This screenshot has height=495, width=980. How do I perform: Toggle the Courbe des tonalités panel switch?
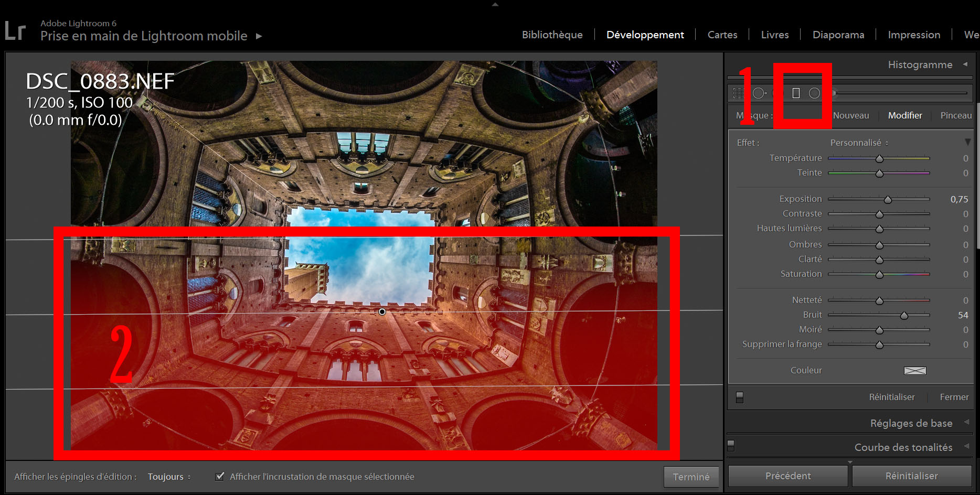point(731,446)
